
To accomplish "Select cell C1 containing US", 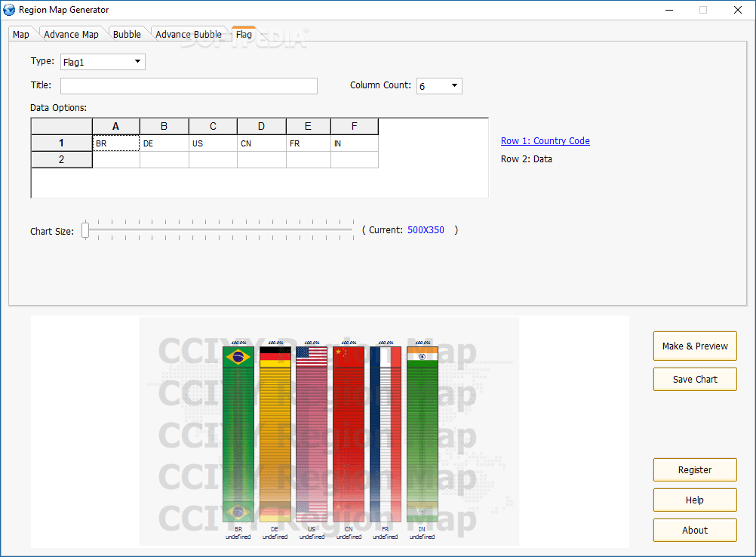I will point(213,143).
